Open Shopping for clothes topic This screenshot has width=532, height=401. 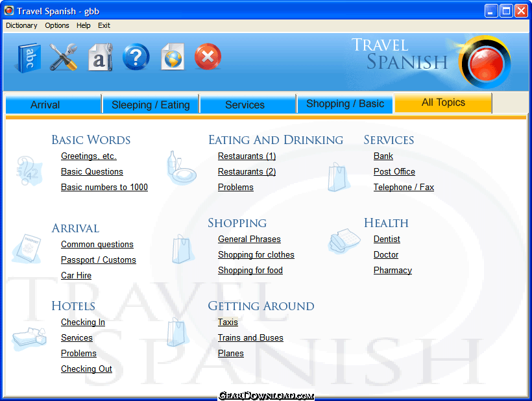[256, 255]
